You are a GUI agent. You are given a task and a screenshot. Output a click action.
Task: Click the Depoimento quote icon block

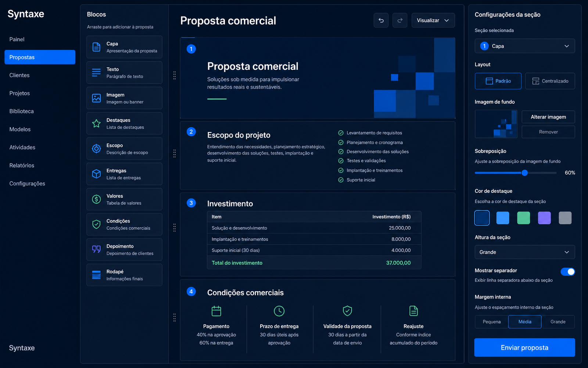pos(124,250)
